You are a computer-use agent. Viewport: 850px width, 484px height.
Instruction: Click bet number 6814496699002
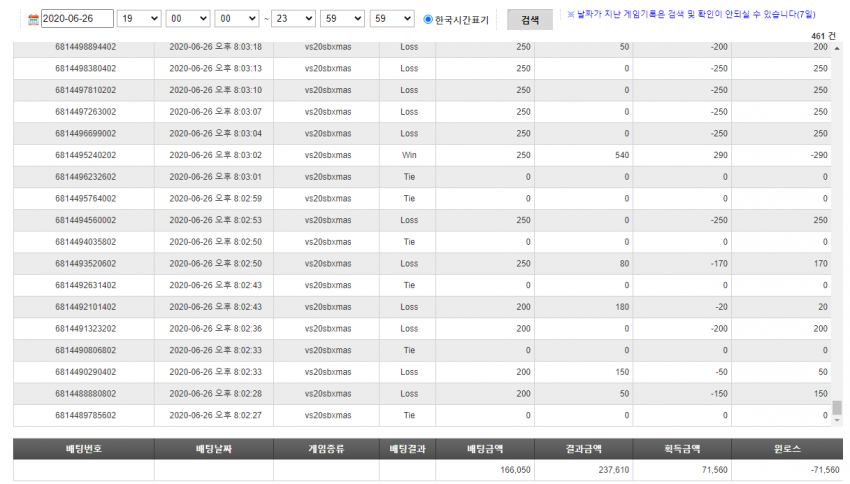pyautogui.click(x=86, y=134)
